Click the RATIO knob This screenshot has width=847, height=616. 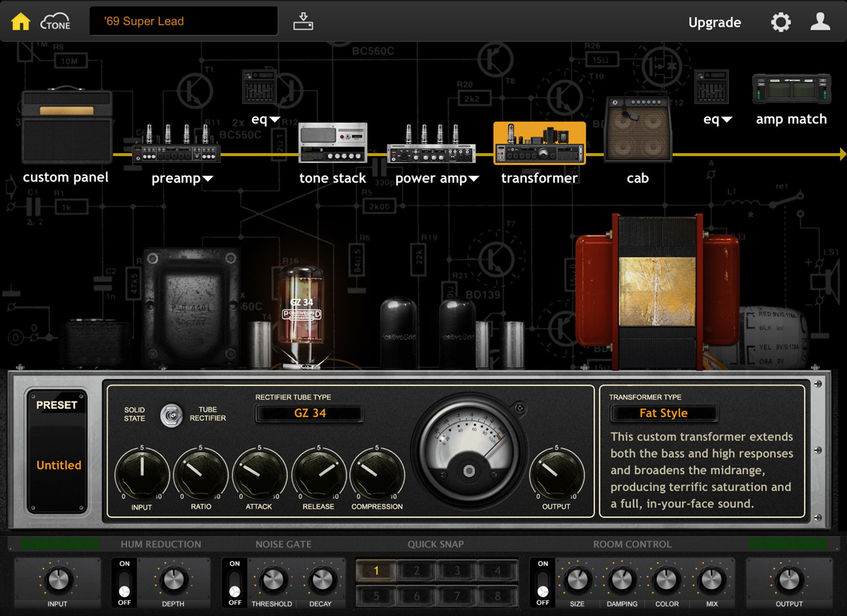[x=200, y=473]
